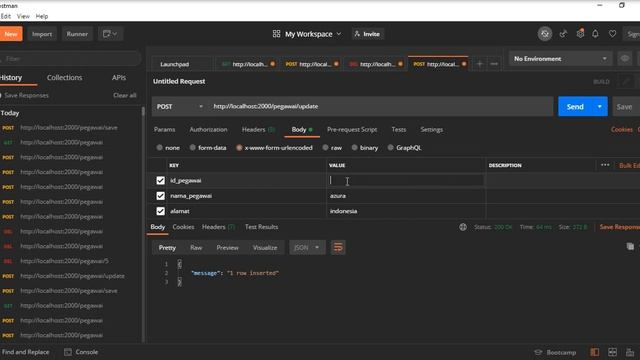Open the Test Results response tab
Image resolution: width=640 pixels, height=360 pixels.
click(261, 227)
